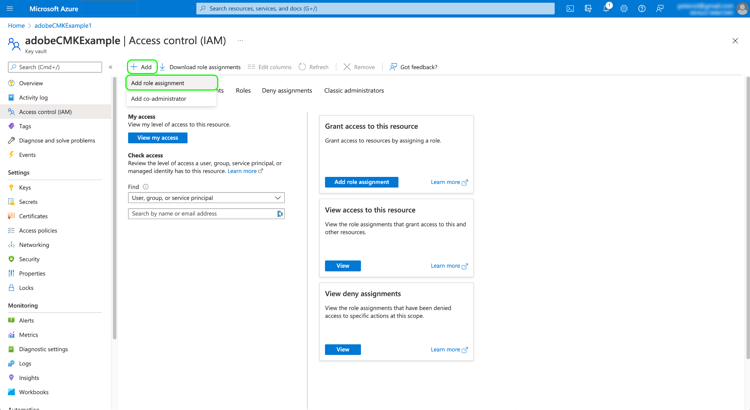Switch to the Deny assignments tab
Screen dimensions: 750x410
[287, 90]
